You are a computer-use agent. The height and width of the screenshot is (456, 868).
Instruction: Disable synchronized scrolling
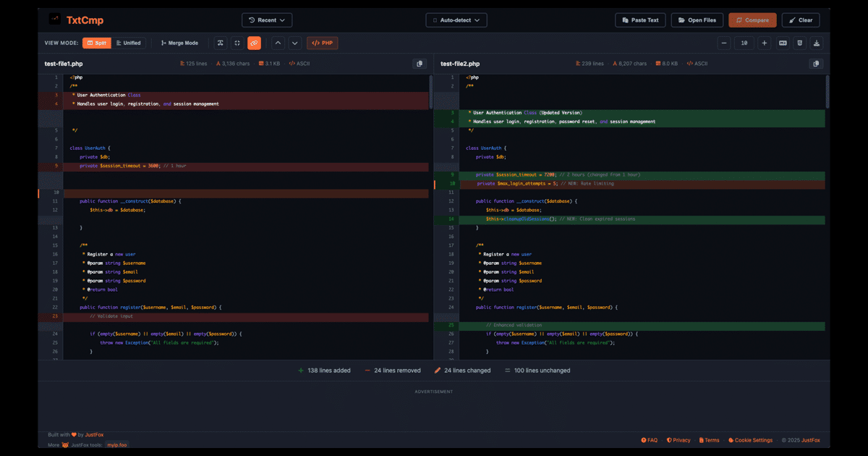pyautogui.click(x=253, y=43)
